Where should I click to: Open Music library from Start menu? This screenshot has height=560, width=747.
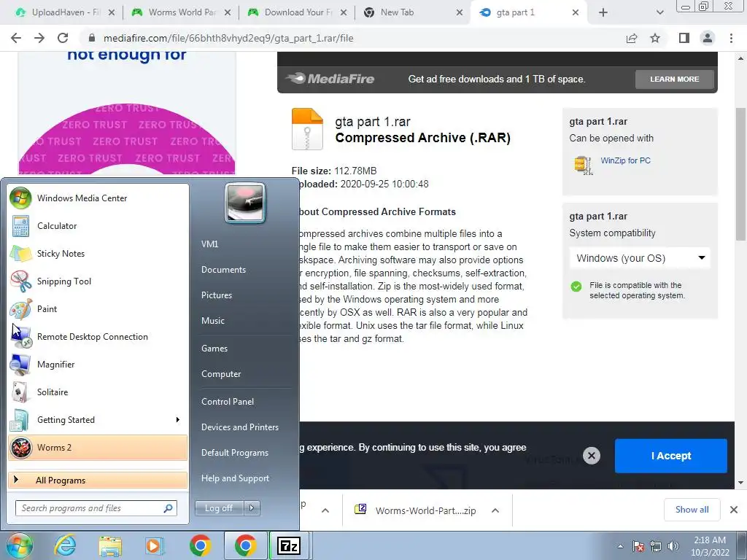pos(213,321)
